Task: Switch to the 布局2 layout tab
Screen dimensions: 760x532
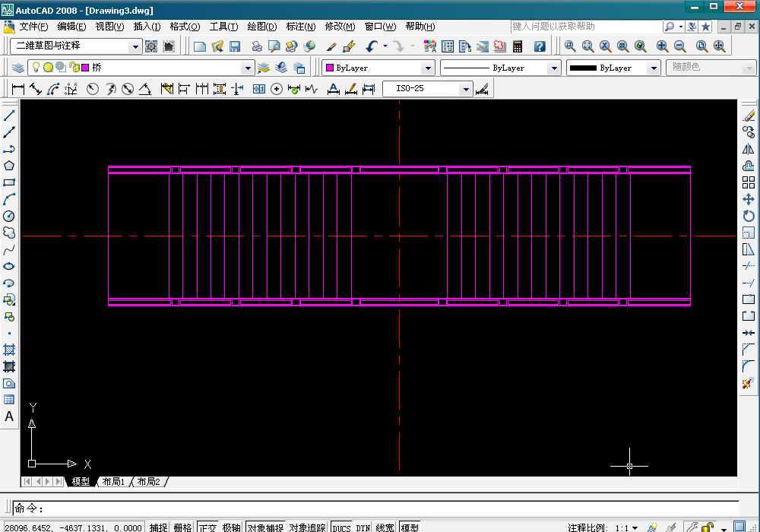Action: (149, 482)
